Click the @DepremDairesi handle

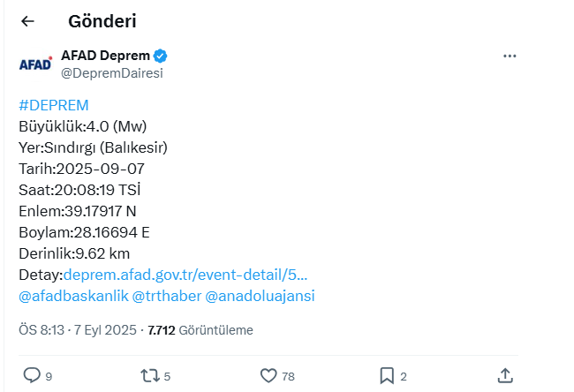(x=111, y=73)
